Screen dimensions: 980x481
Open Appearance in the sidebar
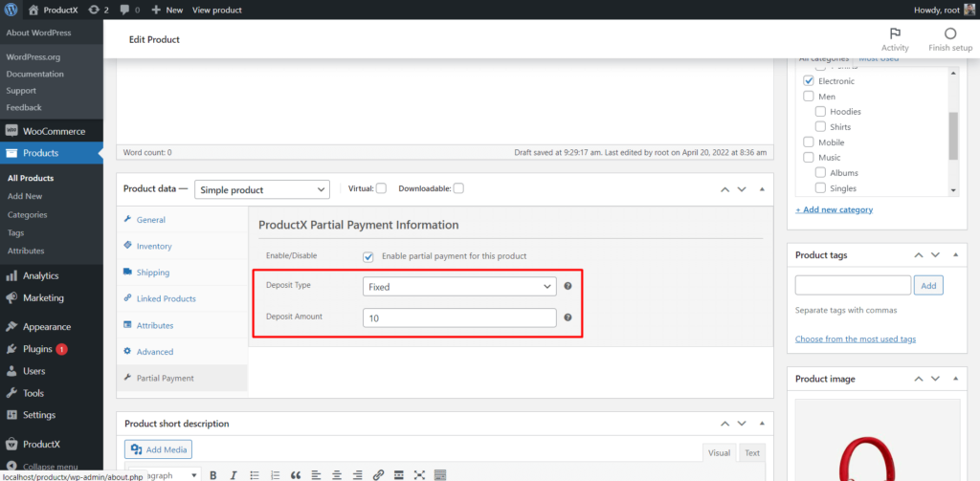[52, 327]
